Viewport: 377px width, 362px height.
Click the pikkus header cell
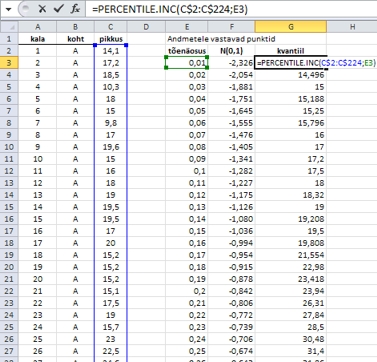pos(111,39)
